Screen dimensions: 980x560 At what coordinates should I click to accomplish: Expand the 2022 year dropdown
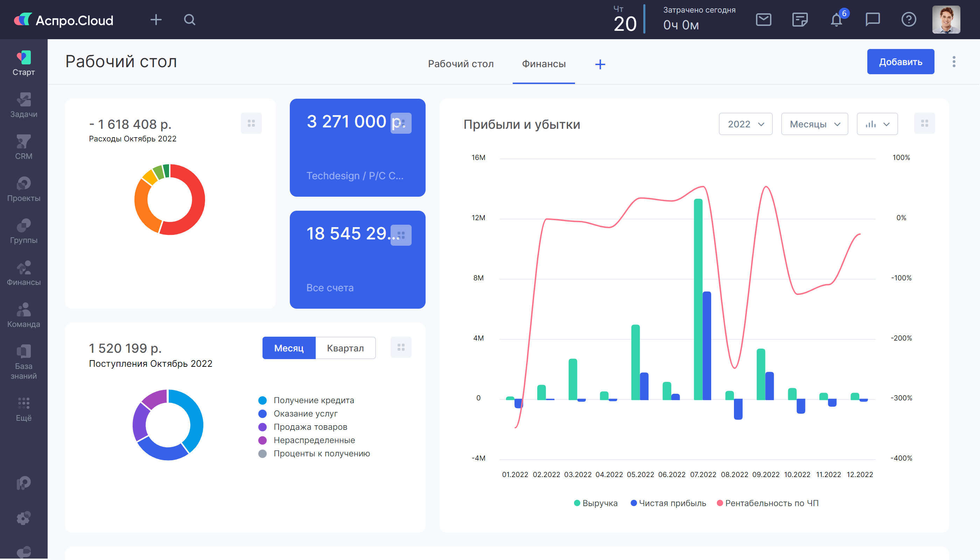coord(745,124)
